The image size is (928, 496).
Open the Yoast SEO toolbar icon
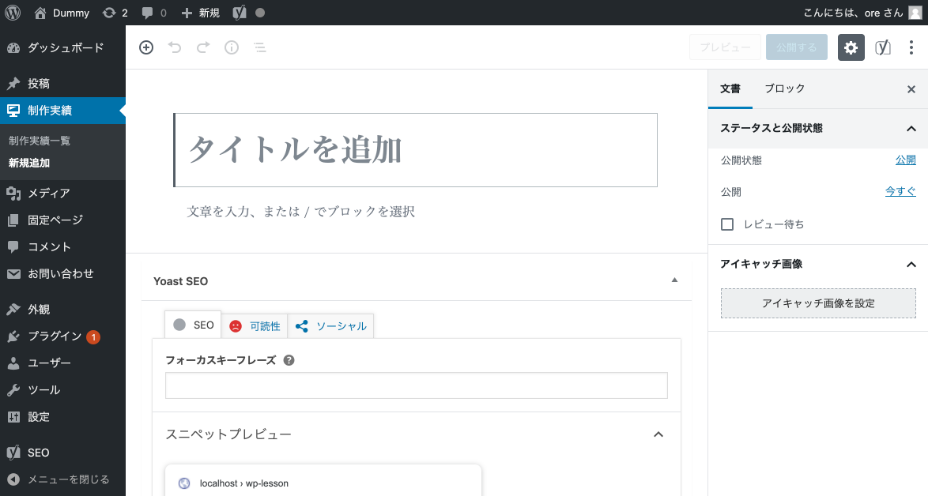pyautogui.click(x=883, y=47)
